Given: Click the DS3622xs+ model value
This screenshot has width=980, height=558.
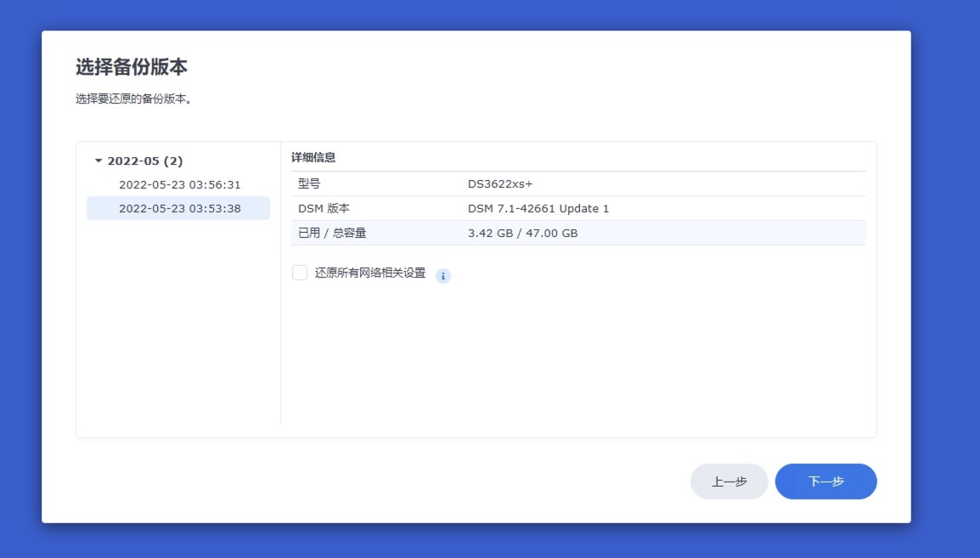Looking at the screenshot, I should click(x=500, y=183).
